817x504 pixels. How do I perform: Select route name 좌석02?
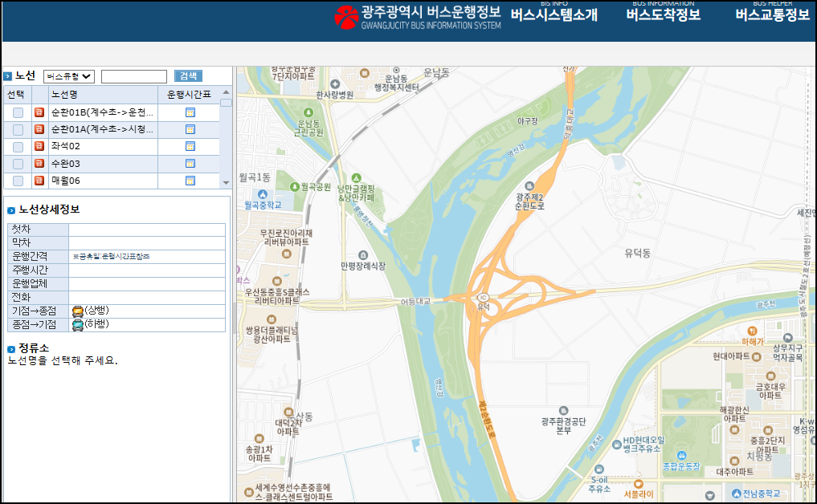pyautogui.click(x=66, y=146)
